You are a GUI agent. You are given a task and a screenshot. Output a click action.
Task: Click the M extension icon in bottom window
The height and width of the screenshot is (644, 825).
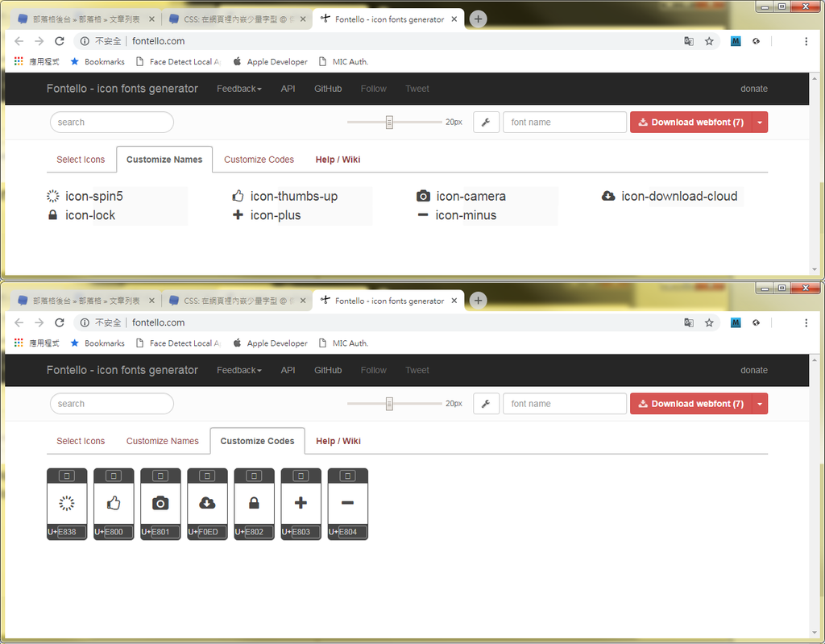[736, 322]
